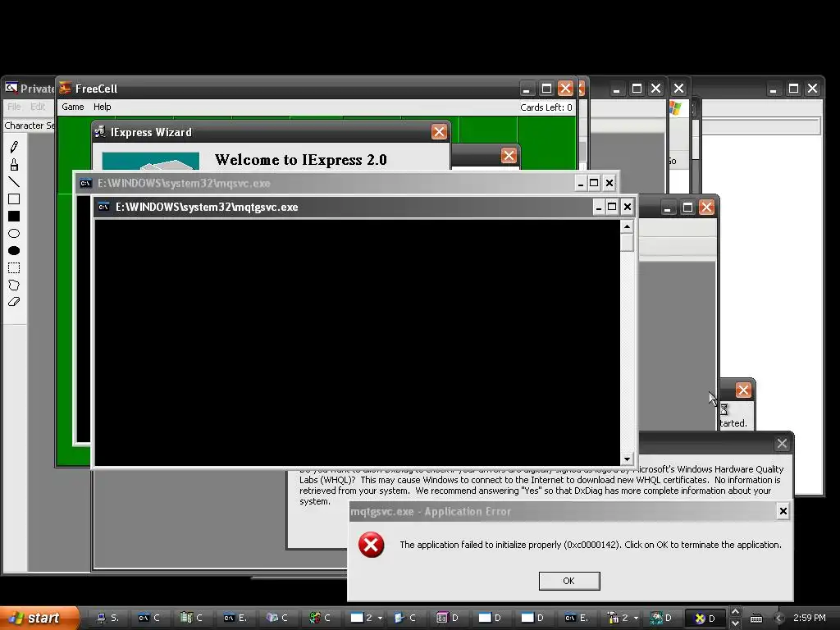The height and width of the screenshot is (630, 840).
Task: Open the mqtgsvc.exe console system menu icon
Action: coord(104,207)
